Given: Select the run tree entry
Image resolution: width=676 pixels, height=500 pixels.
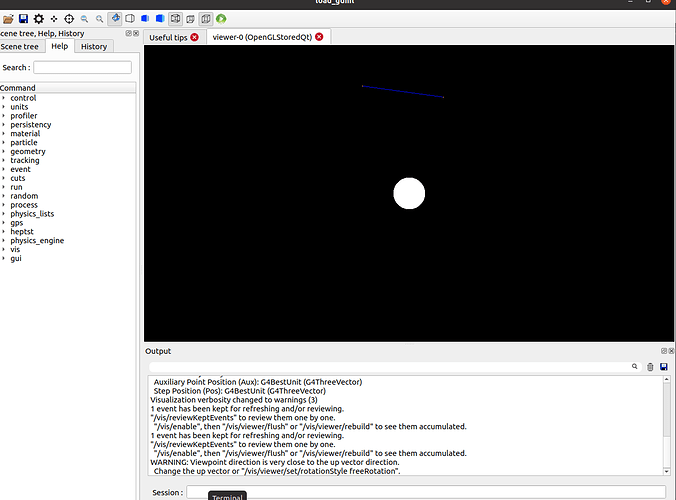Looking at the screenshot, I should [x=16, y=187].
